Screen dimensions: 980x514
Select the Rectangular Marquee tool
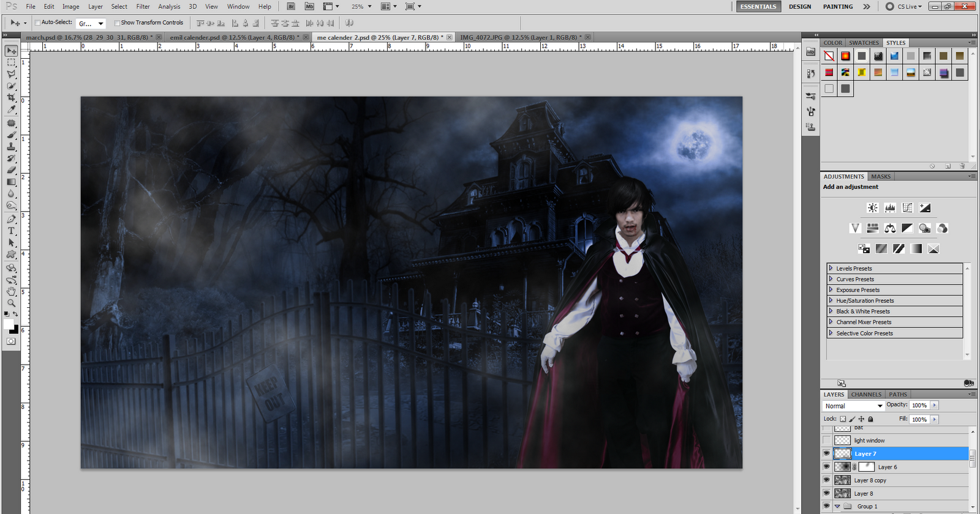pos(11,62)
